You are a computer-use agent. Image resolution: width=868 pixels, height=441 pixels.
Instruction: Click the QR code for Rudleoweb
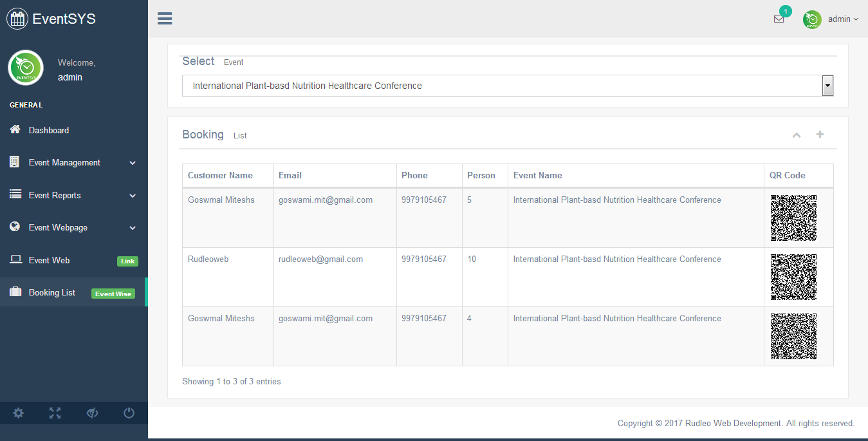pyautogui.click(x=793, y=277)
